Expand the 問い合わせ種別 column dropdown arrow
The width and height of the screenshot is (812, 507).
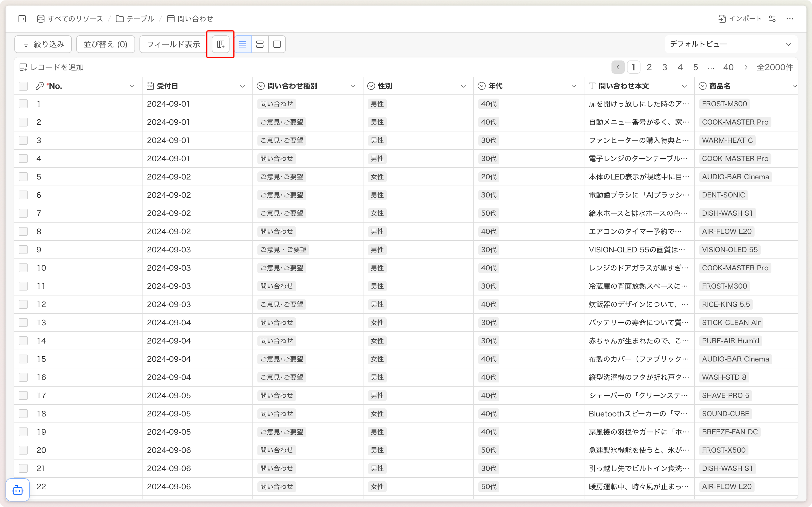(x=353, y=86)
